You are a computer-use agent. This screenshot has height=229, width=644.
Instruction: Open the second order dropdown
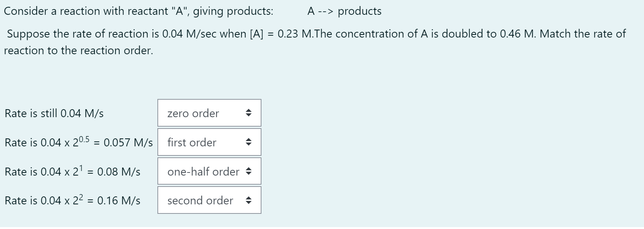pyautogui.click(x=209, y=200)
